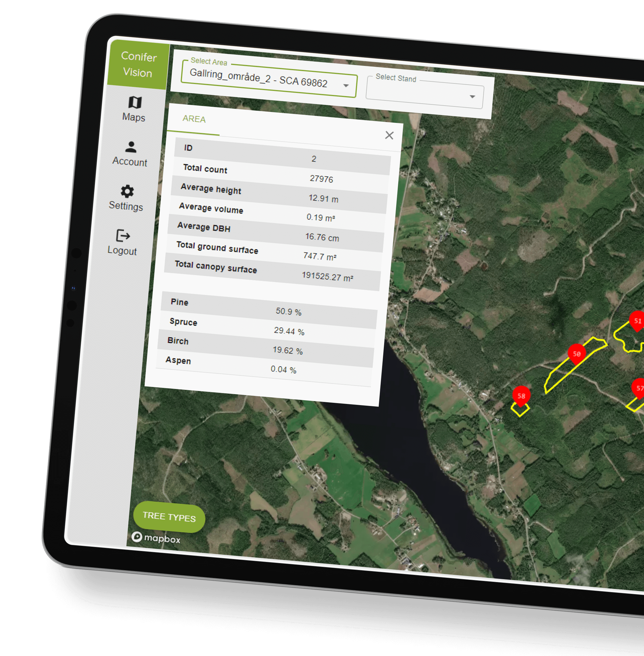Open the Maps section icon

tap(135, 102)
